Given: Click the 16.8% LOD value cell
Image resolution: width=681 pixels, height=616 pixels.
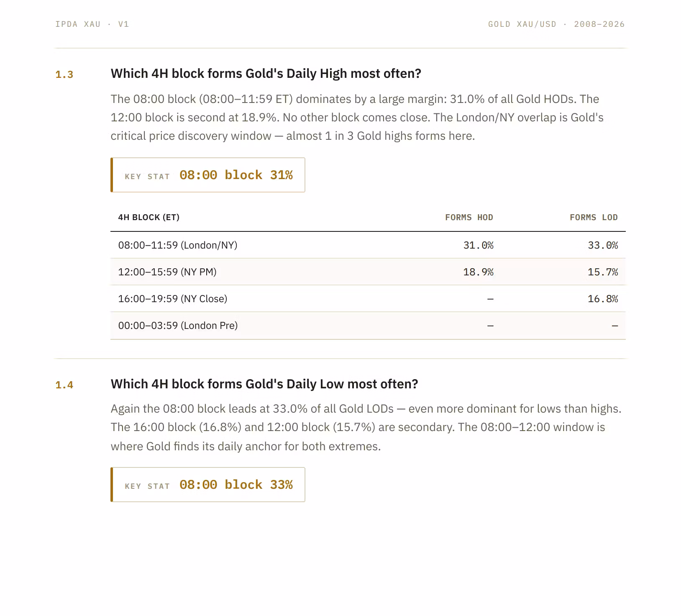Looking at the screenshot, I should (603, 299).
